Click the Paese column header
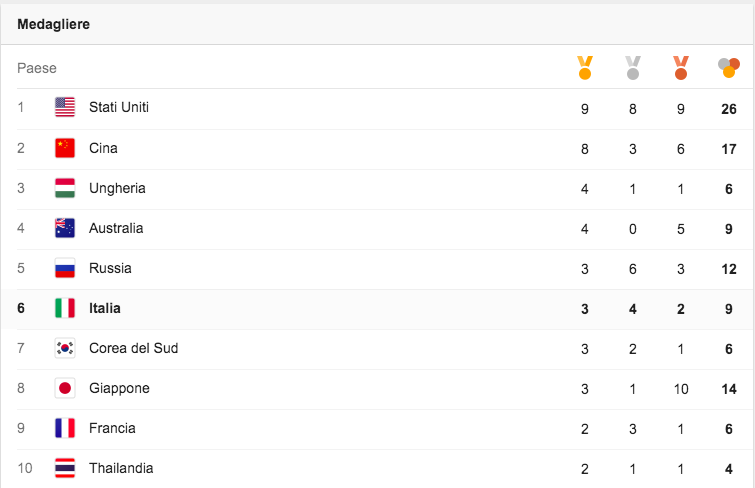The height and width of the screenshot is (488, 755). [37, 68]
